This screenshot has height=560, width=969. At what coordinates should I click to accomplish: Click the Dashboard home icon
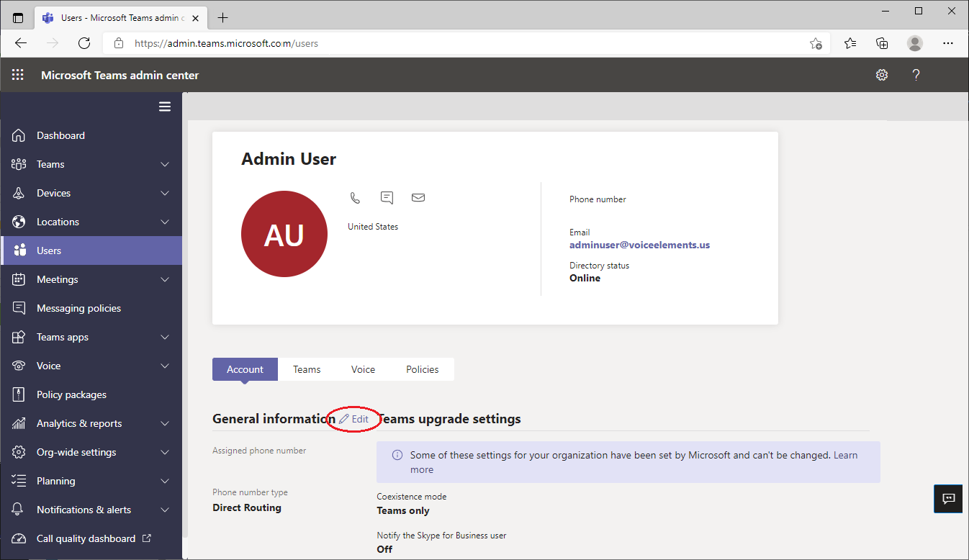click(19, 135)
